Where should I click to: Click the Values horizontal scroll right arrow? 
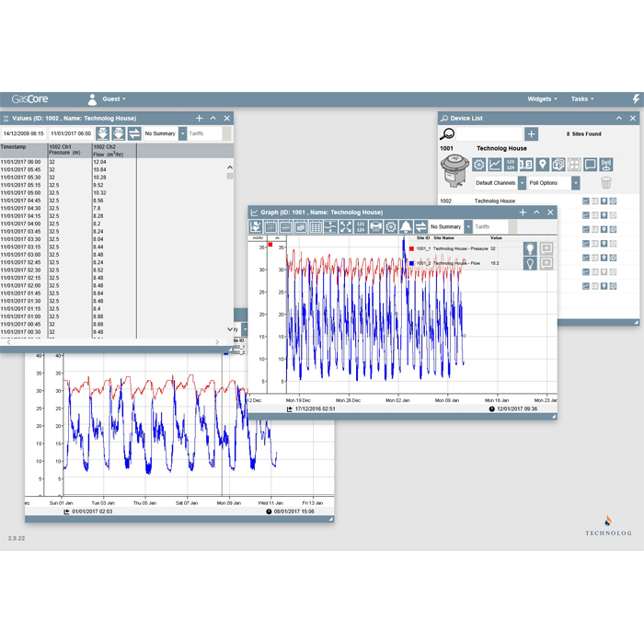pyautogui.click(x=217, y=341)
